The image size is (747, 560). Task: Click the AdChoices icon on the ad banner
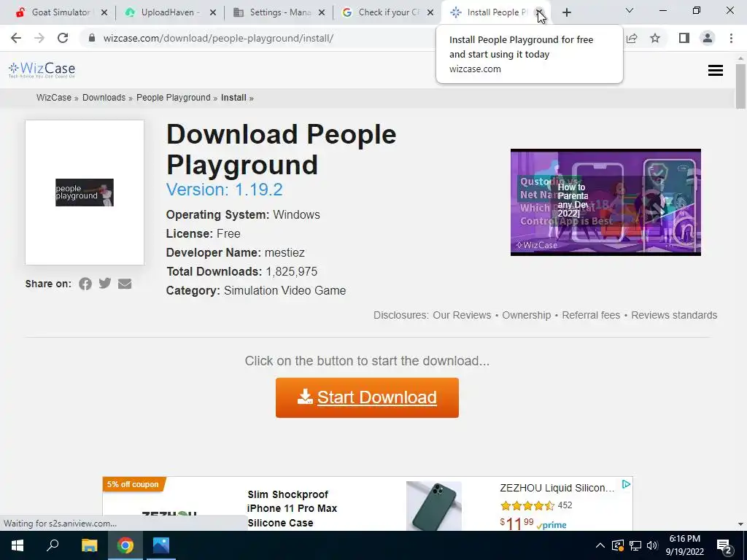[x=626, y=484]
